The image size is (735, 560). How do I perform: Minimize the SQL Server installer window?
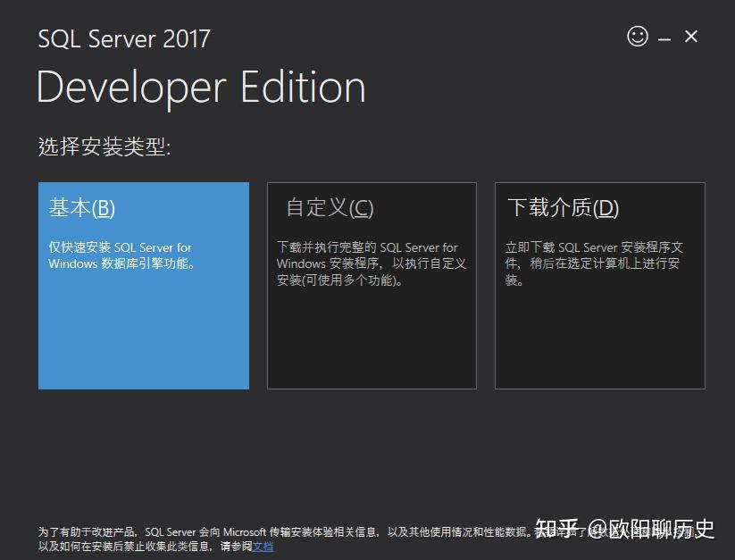click(664, 39)
